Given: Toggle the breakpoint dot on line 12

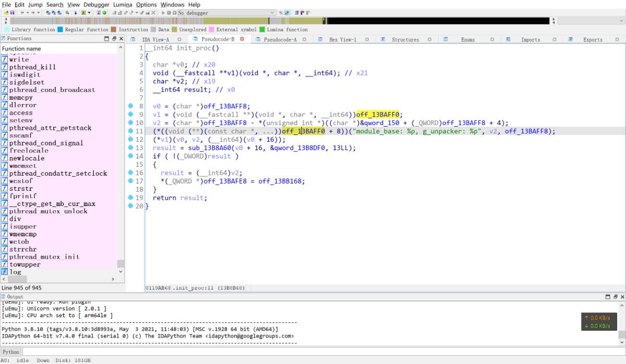Looking at the screenshot, I should point(131,139).
